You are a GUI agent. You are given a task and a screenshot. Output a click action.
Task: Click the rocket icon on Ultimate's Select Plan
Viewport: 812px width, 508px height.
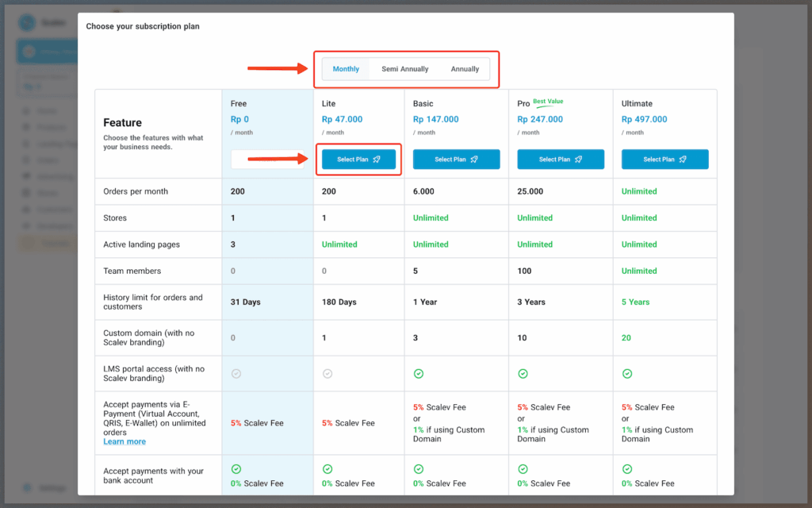click(683, 160)
